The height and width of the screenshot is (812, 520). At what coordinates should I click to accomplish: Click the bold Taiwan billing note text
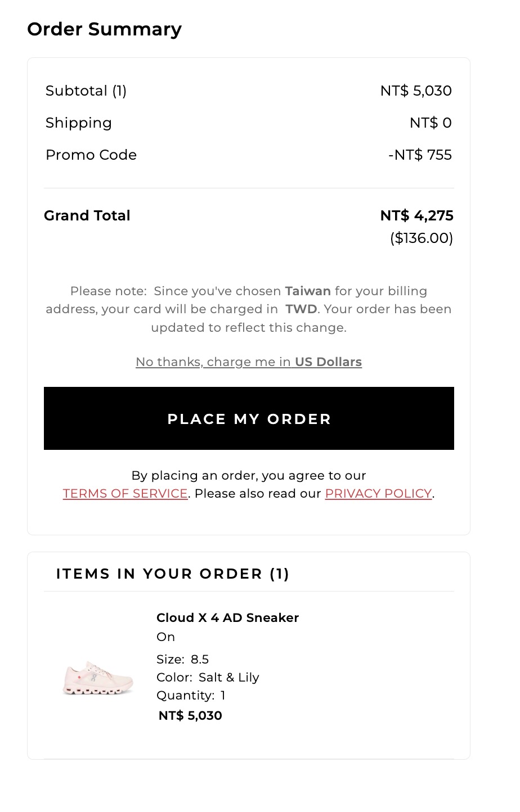(x=308, y=291)
